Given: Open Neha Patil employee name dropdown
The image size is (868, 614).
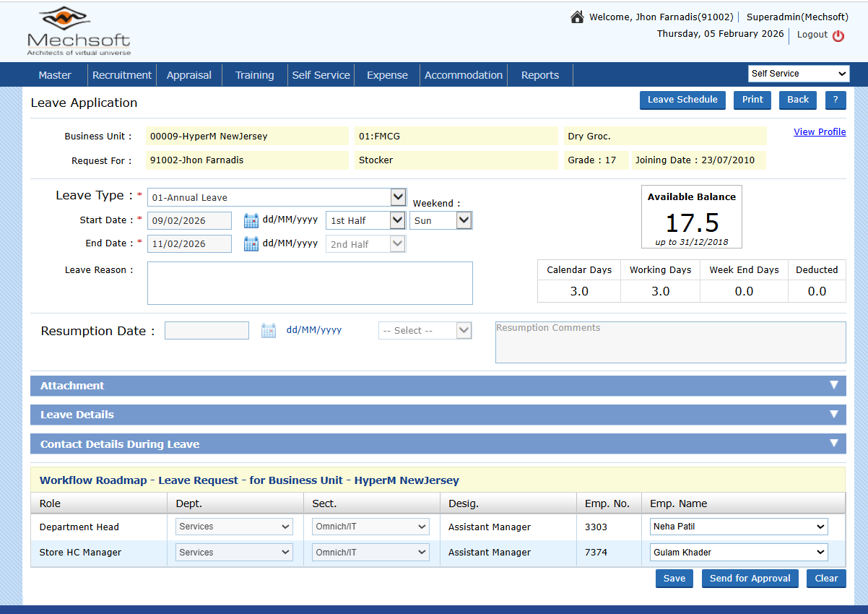Looking at the screenshot, I should [x=739, y=527].
